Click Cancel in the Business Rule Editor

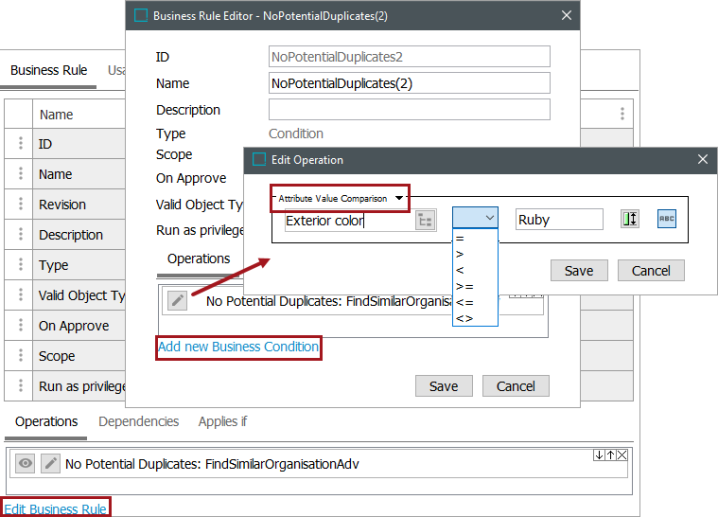click(x=516, y=386)
